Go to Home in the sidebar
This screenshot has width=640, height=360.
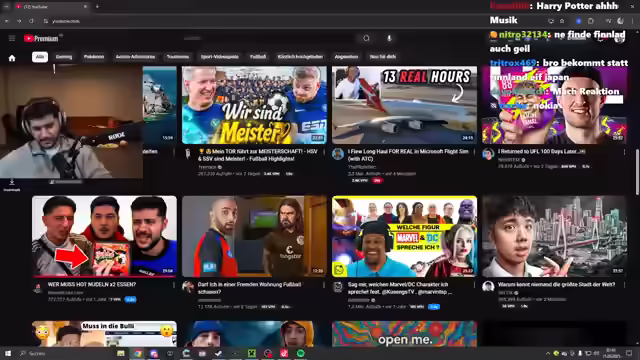[12, 58]
